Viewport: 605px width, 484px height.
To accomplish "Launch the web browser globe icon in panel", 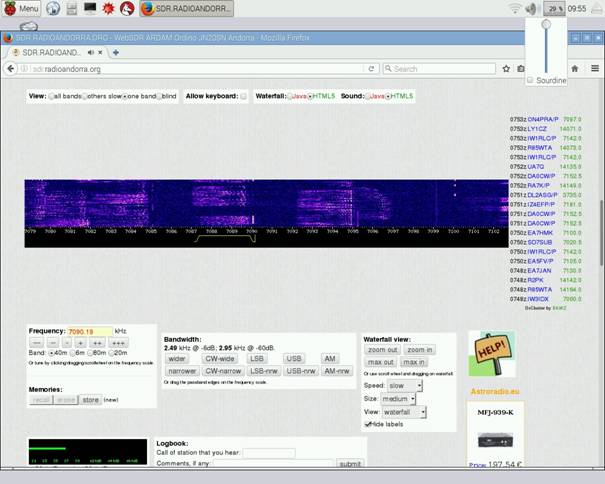I will pos(53,8).
